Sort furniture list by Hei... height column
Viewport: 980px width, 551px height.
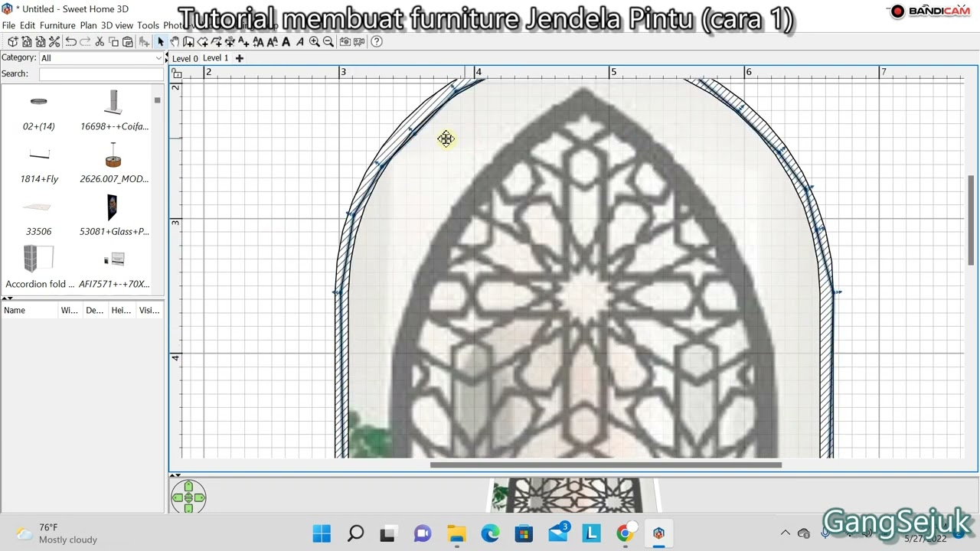tap(121, 310)
